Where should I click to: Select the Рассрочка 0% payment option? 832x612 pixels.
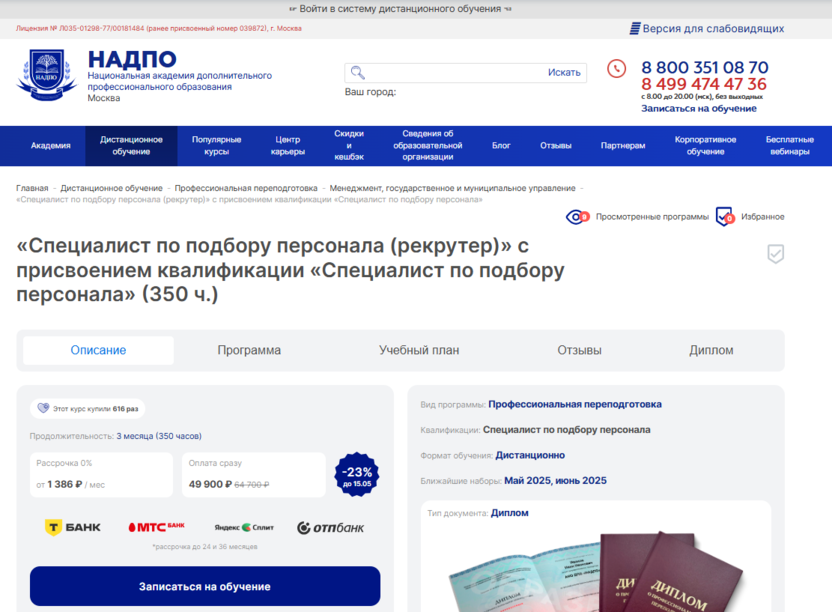pos(101,475)
